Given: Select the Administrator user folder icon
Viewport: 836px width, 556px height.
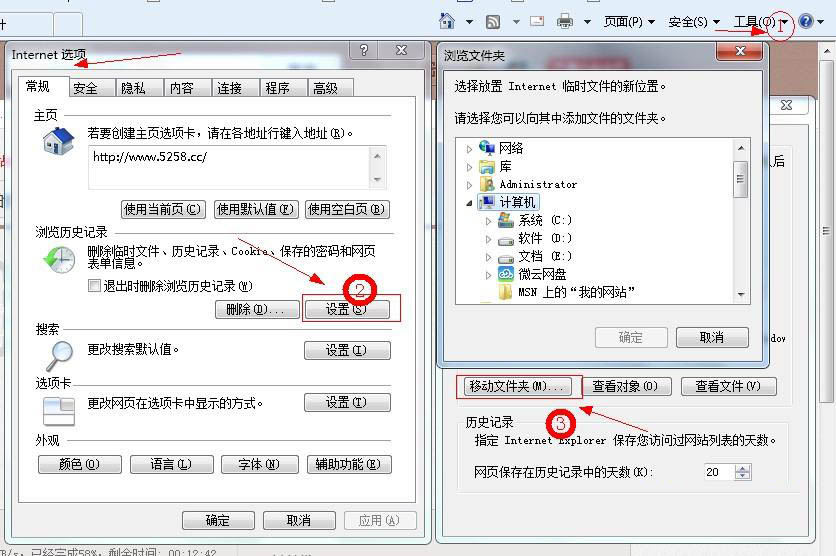Looking at the screenshot, I should point(487,184).
